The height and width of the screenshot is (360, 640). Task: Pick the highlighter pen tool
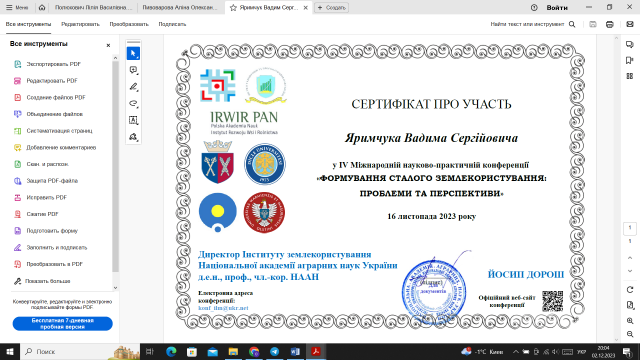click(133, 87)
